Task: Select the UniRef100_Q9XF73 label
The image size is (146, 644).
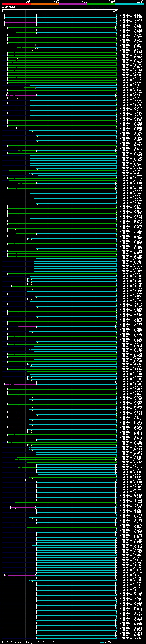Action: coord(131,50)
